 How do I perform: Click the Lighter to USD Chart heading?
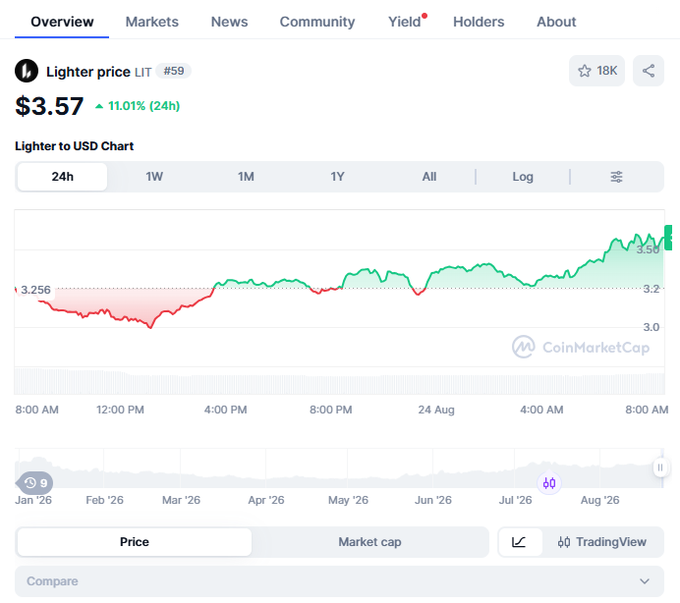[74, 146]
